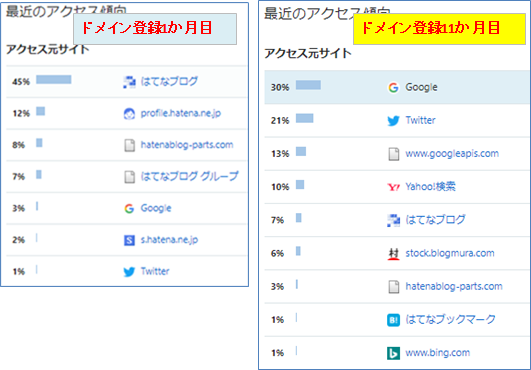Screen dimensions: 531x370
Task: Open www.bing.com link
Action: point(438,353)
